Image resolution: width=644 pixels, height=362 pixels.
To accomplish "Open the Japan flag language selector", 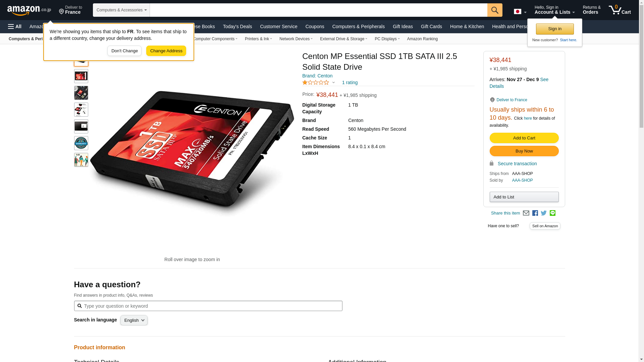I will pos(520,11).
